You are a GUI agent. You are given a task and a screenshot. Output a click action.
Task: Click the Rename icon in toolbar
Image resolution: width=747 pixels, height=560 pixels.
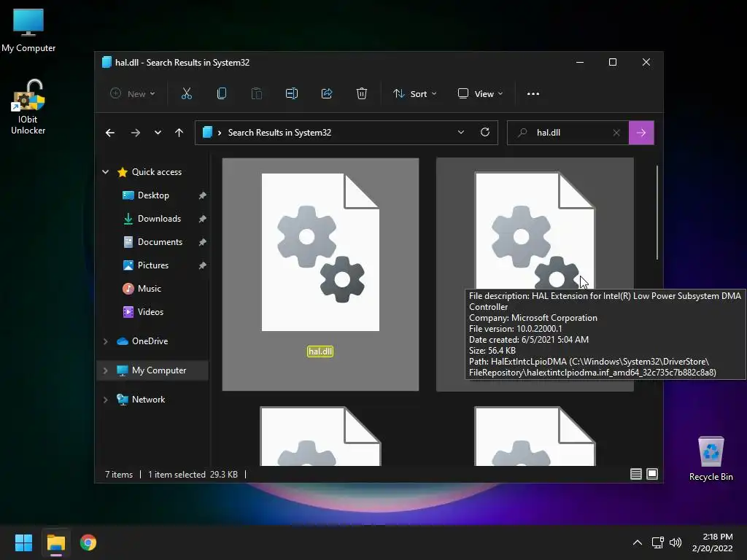pos(292,94)
